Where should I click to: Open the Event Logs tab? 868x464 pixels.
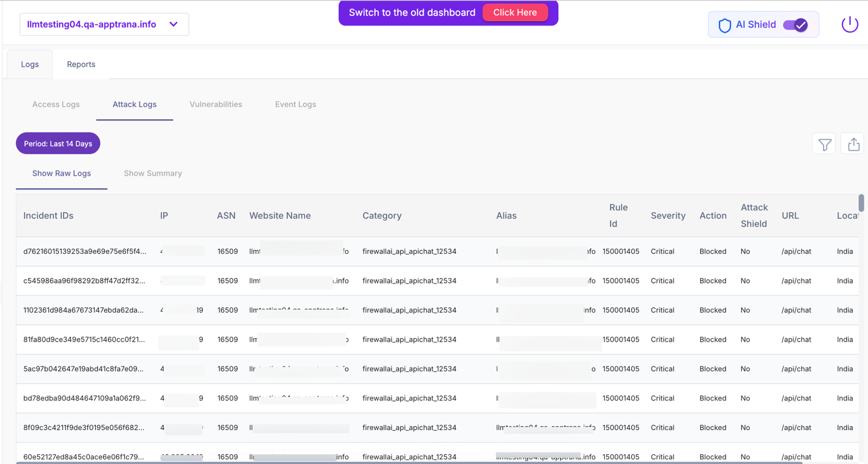[295, 104]
